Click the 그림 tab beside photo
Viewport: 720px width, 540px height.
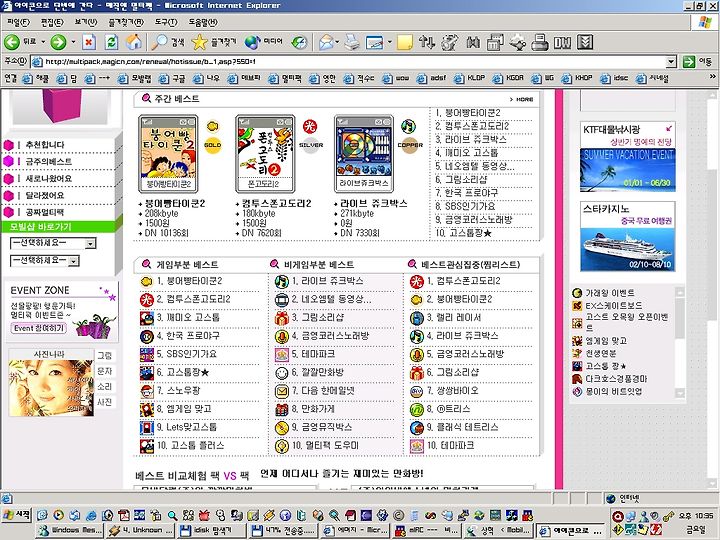(105, 355)
